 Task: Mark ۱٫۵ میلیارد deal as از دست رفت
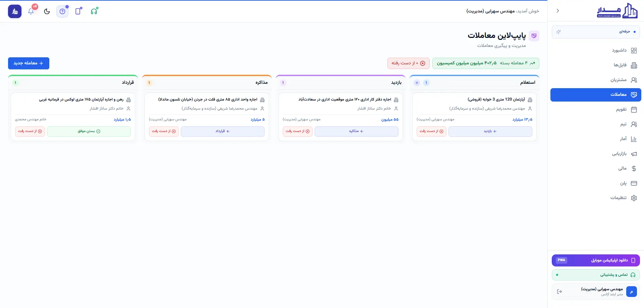point(30,131)
